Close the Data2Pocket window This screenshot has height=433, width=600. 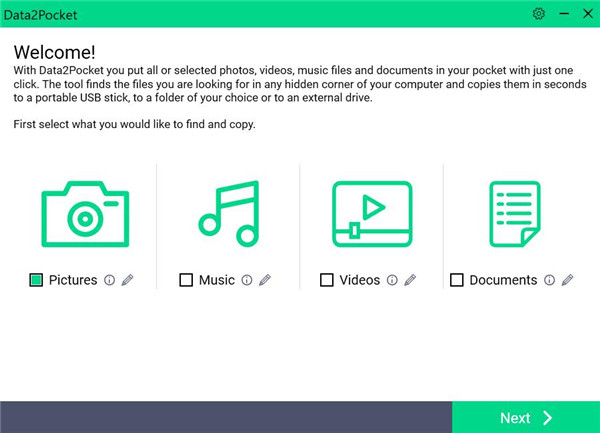588,14
